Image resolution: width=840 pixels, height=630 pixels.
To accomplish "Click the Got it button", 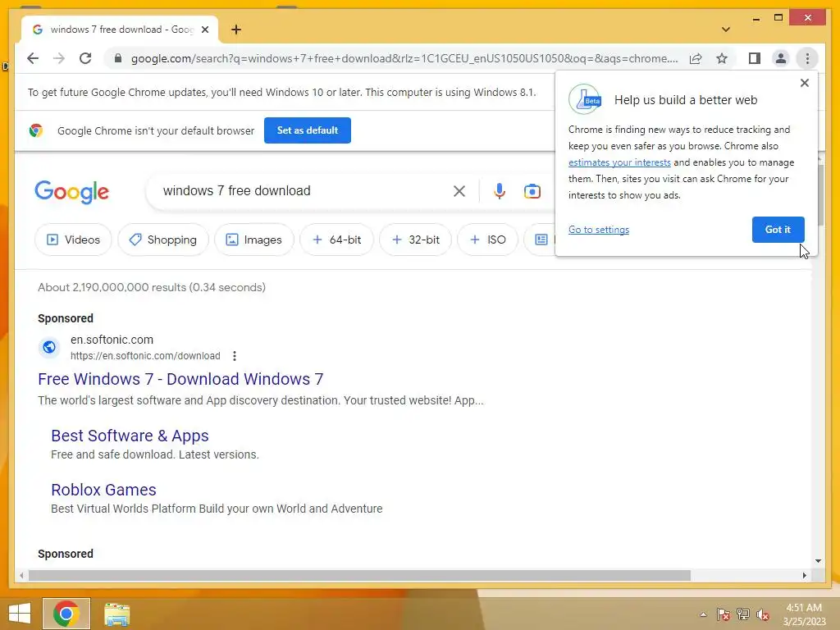I will tap(778, 230).
